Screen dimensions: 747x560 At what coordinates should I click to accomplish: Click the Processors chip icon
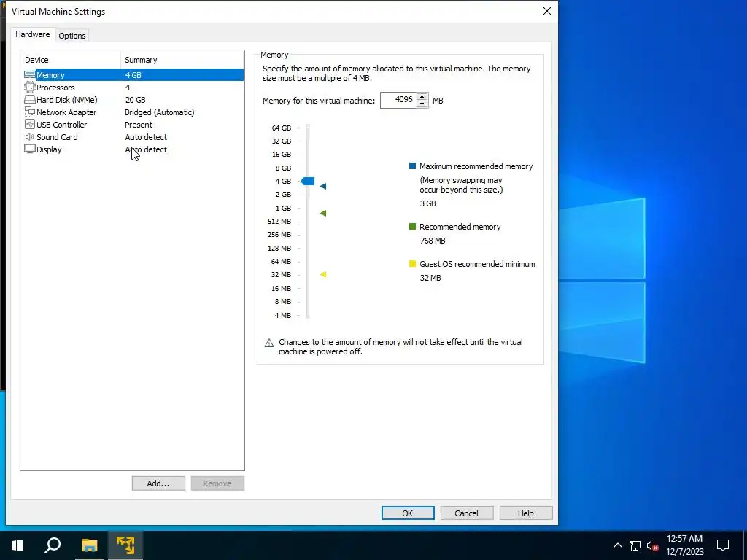(29, 87)
